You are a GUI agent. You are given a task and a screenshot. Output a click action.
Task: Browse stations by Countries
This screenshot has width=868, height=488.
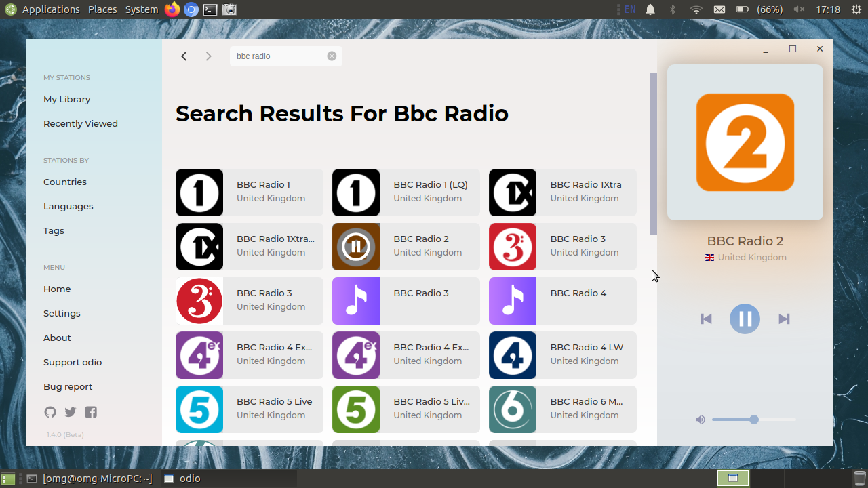pyautogui.click(x=65, y=182)
